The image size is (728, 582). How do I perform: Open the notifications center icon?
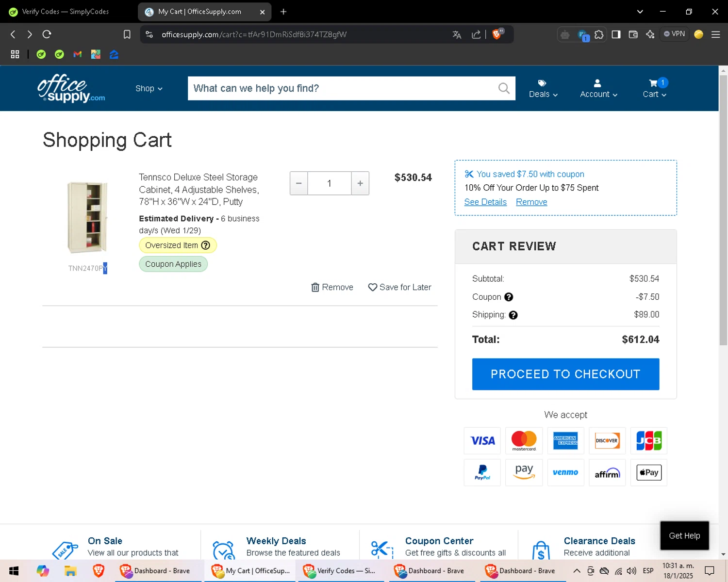(710, 571)
